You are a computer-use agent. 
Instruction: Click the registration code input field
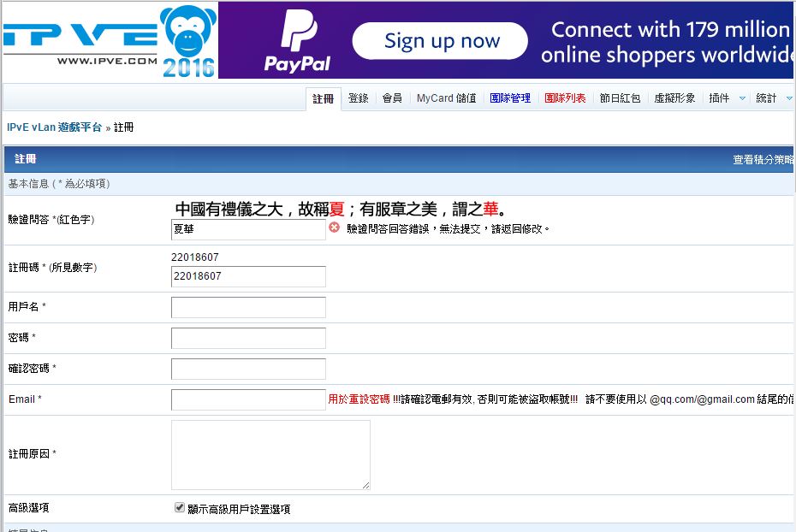tap(248, 276)
